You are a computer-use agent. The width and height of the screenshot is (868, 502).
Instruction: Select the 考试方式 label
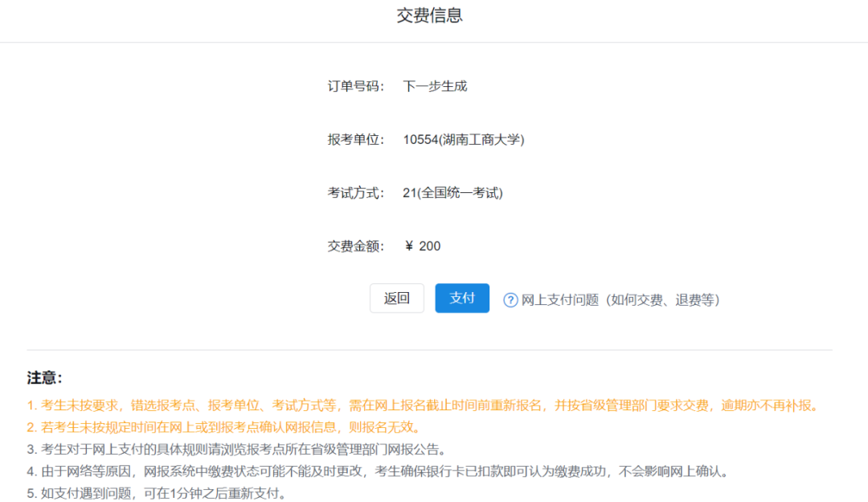[355, 193]
